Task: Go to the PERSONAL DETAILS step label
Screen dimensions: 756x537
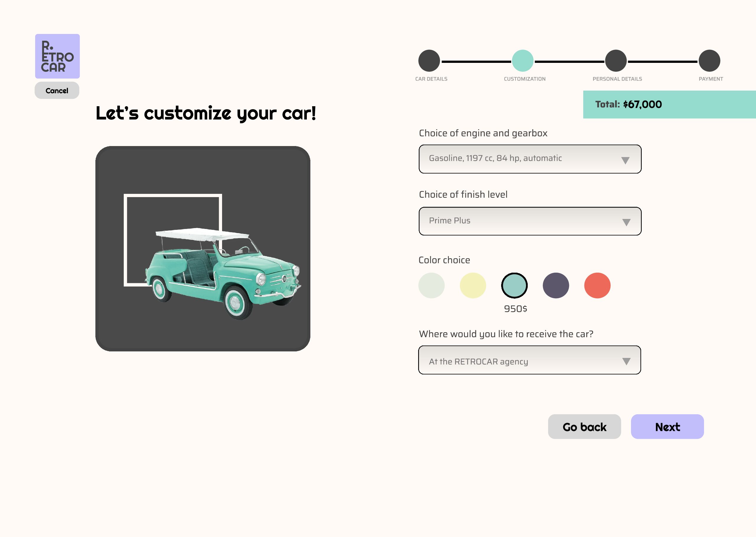Action: (617, 79)
